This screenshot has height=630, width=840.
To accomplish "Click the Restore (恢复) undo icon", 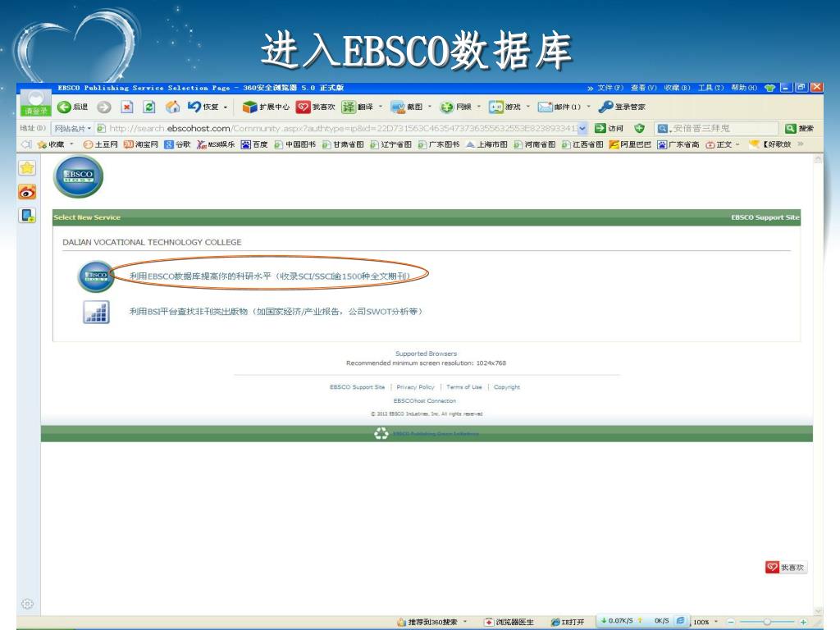I will [x=194, y=107].
